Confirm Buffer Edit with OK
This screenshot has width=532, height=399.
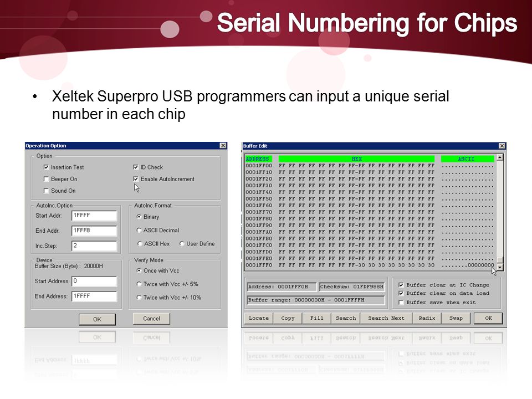click(x=488, y=318)
